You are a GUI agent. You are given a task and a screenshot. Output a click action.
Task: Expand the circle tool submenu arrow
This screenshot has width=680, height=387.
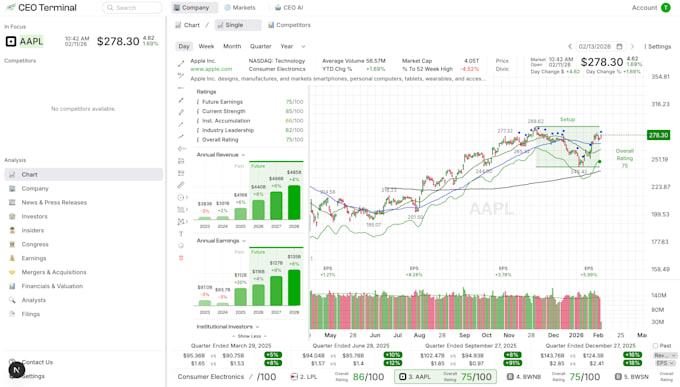click(187, 197)
